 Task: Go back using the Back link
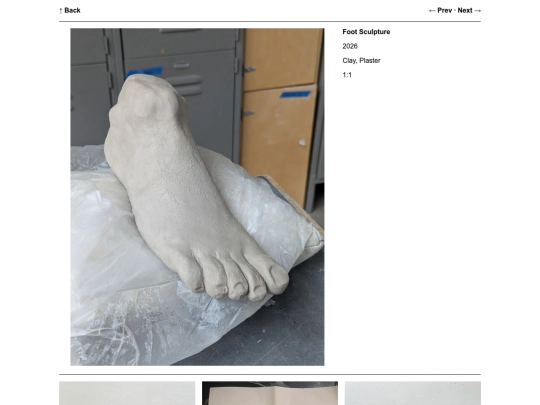point(70,10)
